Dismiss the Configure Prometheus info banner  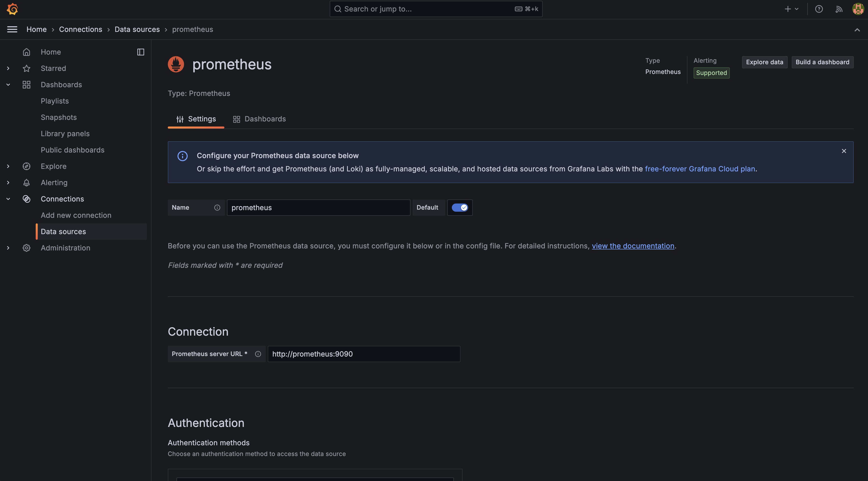click(844, 151)
